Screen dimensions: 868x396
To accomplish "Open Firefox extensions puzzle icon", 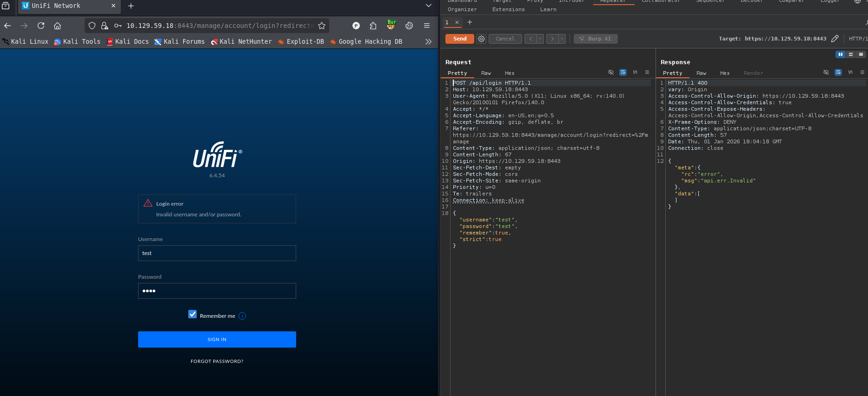I will click(x=373, y=26).
